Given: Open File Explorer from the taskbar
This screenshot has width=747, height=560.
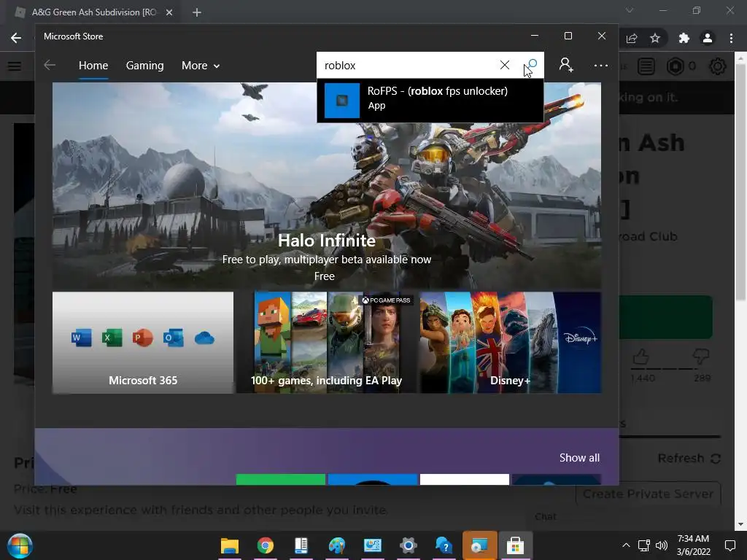Looking at the screenshot, I should (x=230, y=545).
